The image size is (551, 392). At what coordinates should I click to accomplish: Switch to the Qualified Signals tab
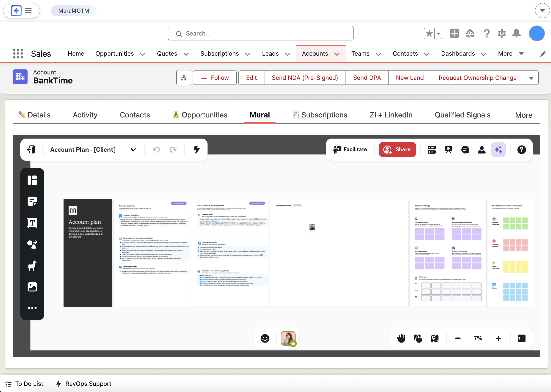[x=462, y=115]
